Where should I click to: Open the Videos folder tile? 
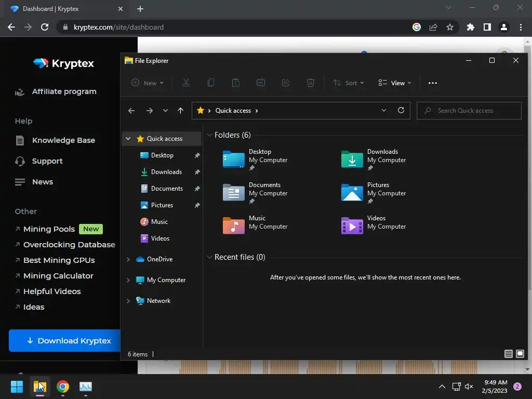click(x=374, y=225)
